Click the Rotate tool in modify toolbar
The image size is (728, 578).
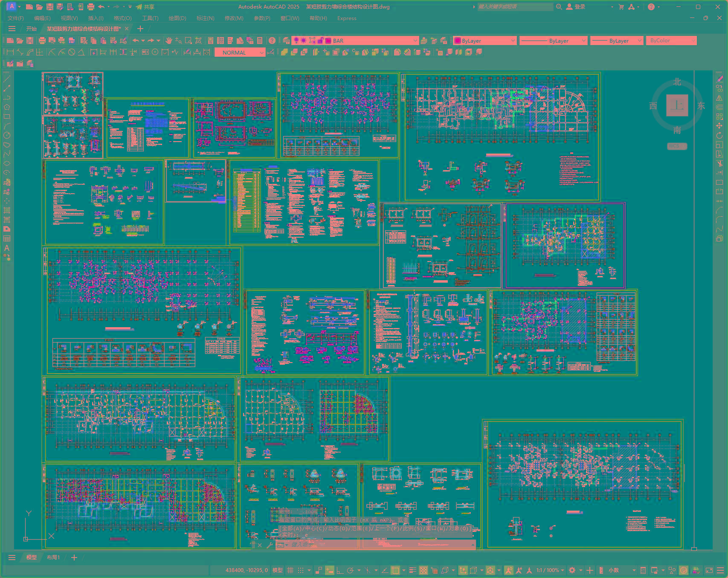click(720, 135)
